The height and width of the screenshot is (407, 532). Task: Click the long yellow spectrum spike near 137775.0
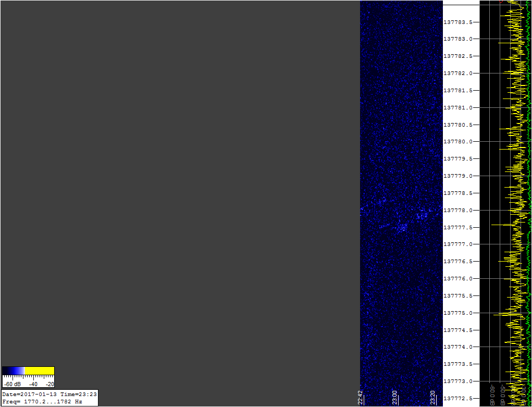coord(505,315)
